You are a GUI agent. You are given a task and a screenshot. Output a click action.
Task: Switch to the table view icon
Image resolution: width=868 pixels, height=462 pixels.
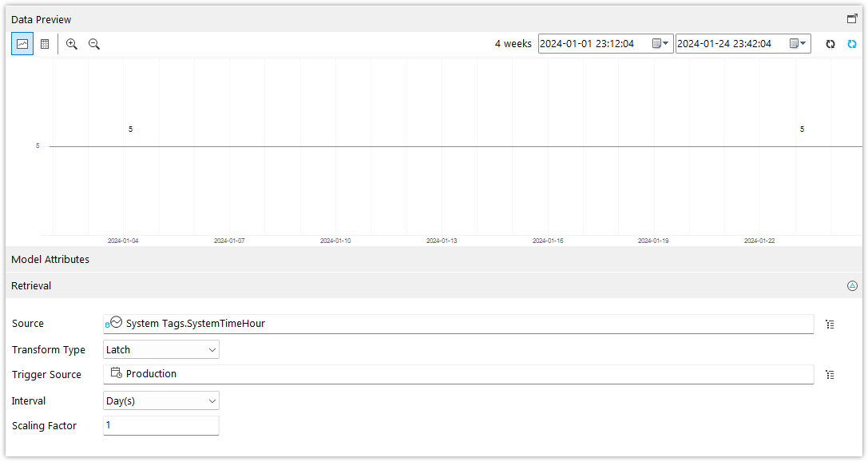click(x=45, y=44)
